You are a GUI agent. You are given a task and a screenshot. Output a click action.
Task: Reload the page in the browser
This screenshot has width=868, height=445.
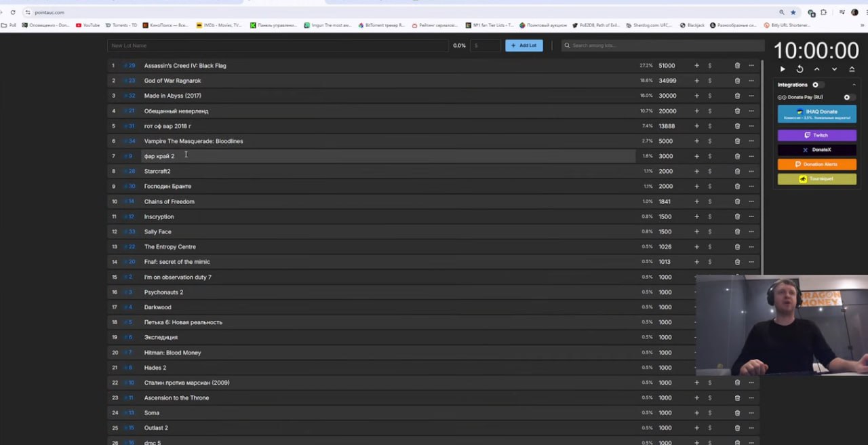(x=12, y=12)
